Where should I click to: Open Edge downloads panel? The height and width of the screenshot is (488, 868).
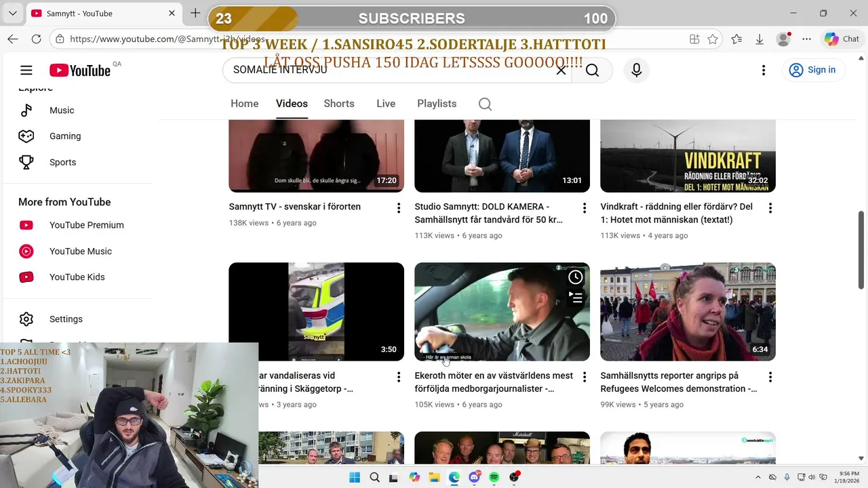pyautogui.click(x=759, y=39)
